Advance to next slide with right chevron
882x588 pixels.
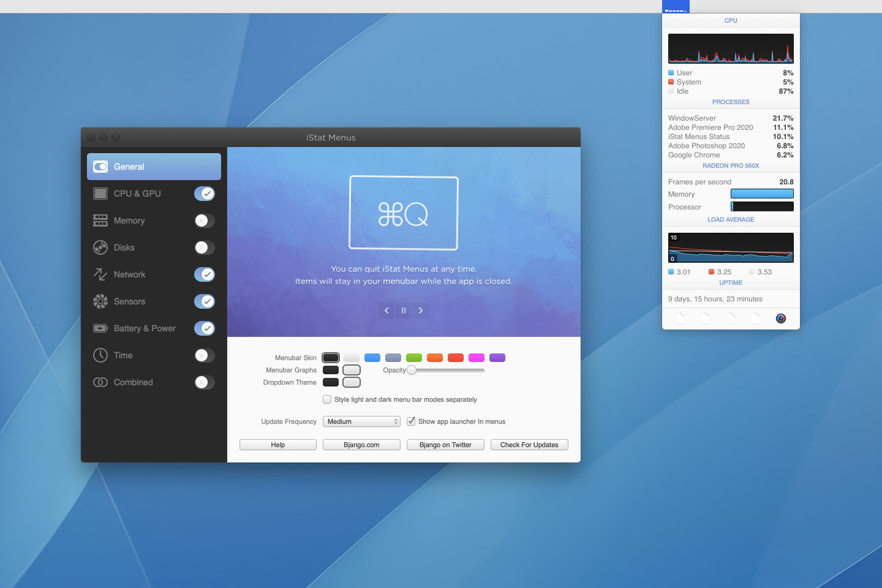click(x=421, y=311)
